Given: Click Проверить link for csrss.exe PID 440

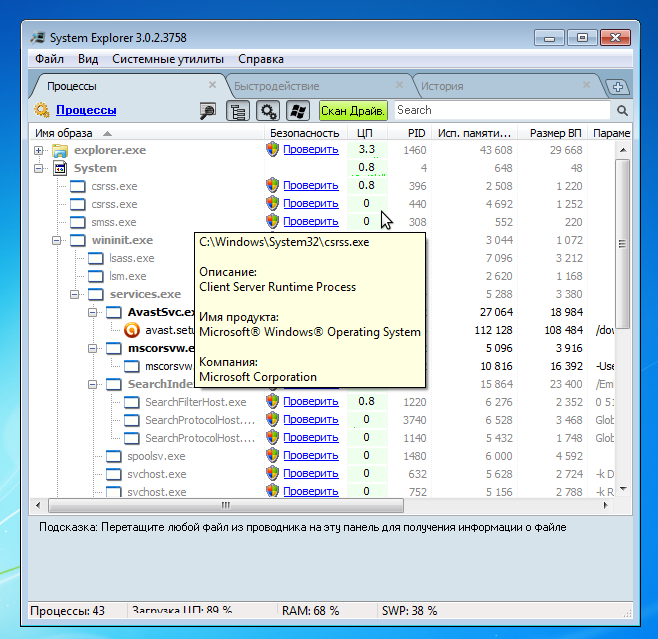Looking at the screenshot, I should 311,203.
